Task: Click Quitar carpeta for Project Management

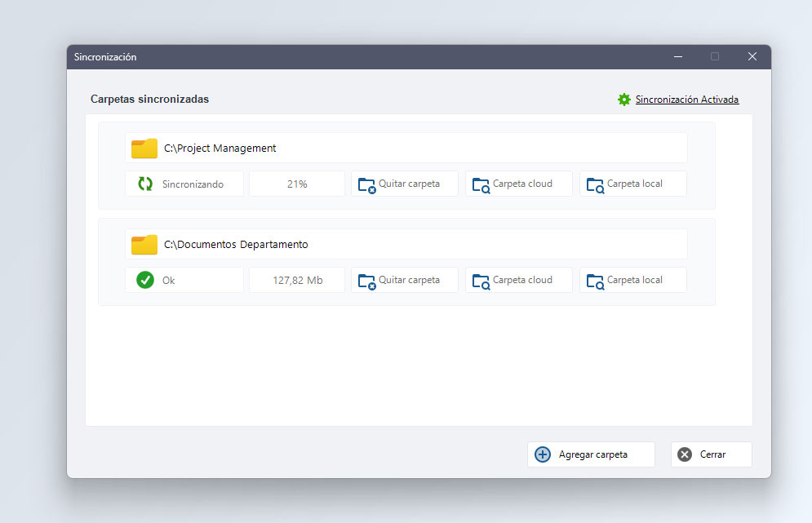Action: coord(405,184)
